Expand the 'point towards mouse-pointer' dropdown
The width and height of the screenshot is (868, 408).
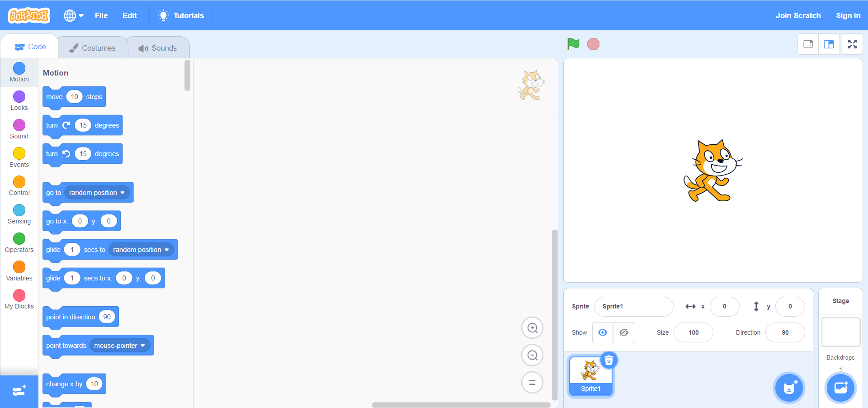point(142,346)
